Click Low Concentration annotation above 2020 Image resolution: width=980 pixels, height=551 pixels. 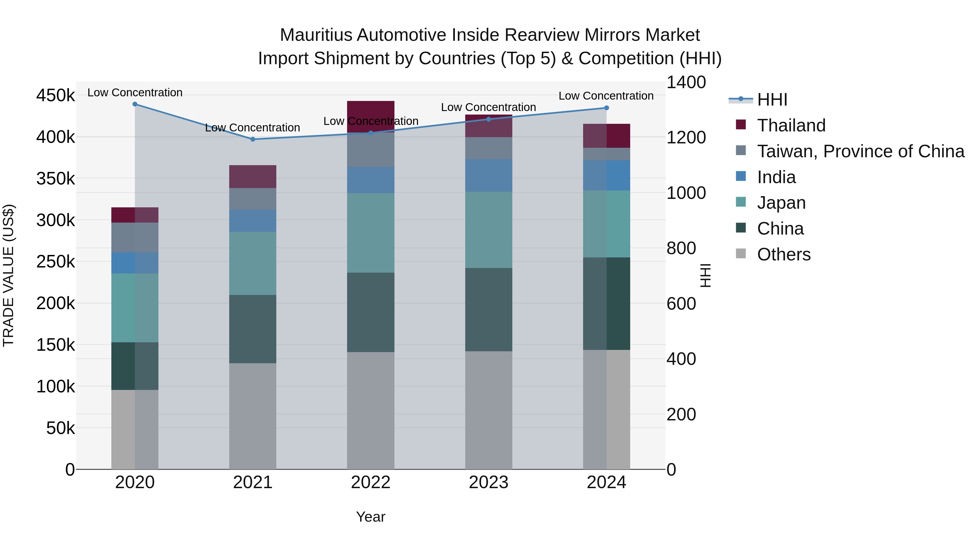135,93
